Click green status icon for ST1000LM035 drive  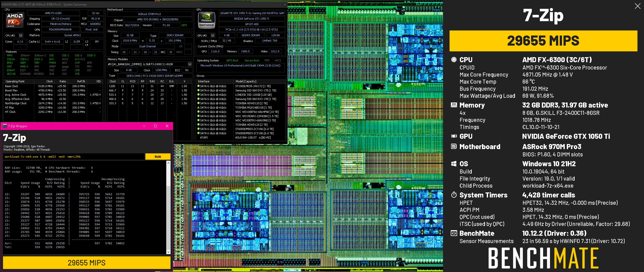(198, 86)
